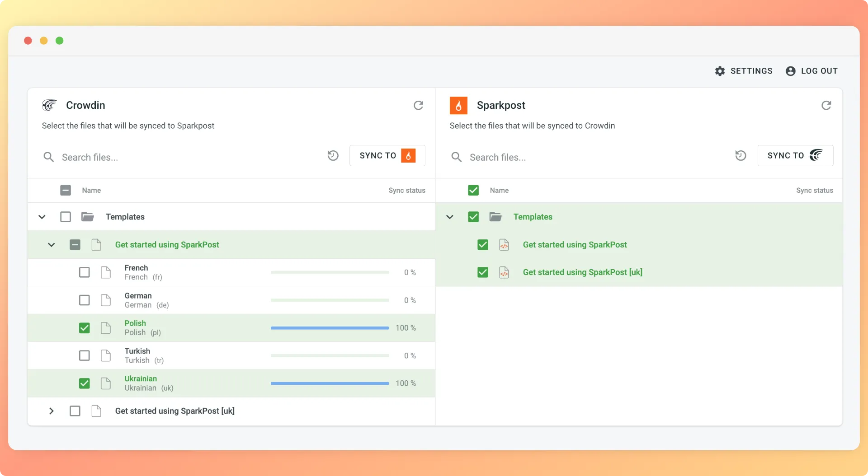This screenshot has height=476, width=868.
Task: Click the macOS green maximize window button
Action: [59, 41]
